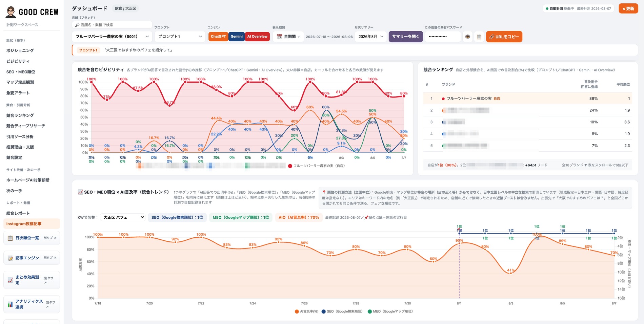Click the shared password field
Viewport: 644px width, 324px height.
click(443, 37)
